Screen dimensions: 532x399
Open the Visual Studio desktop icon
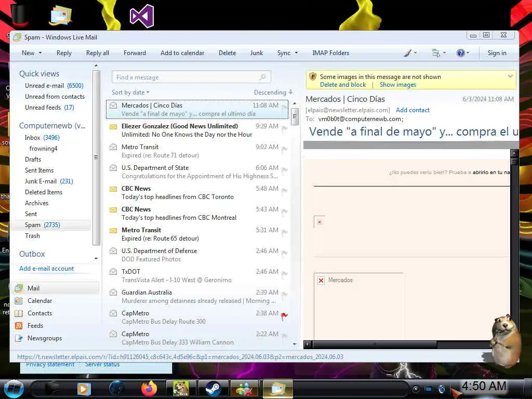142,16
